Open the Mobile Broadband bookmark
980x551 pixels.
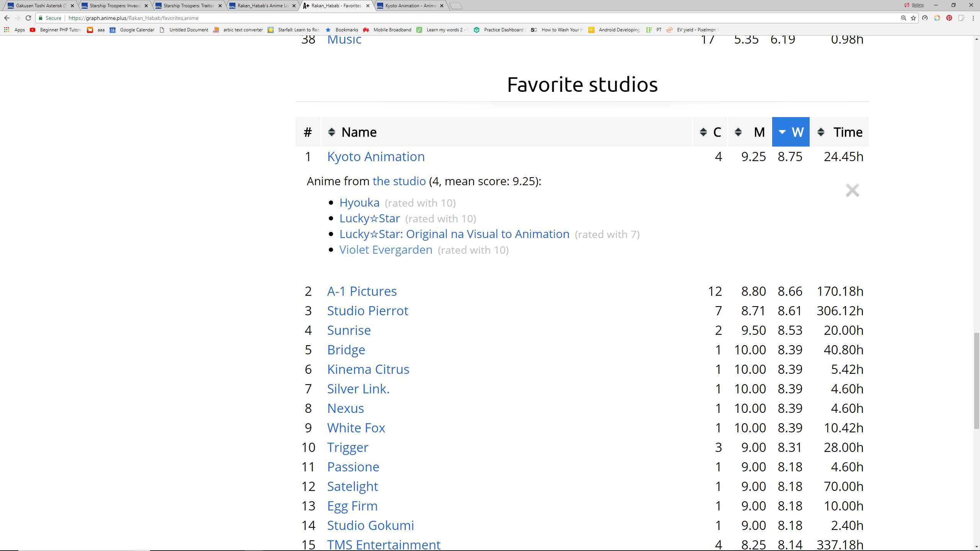pyautogui.click(x=387, y=30)
